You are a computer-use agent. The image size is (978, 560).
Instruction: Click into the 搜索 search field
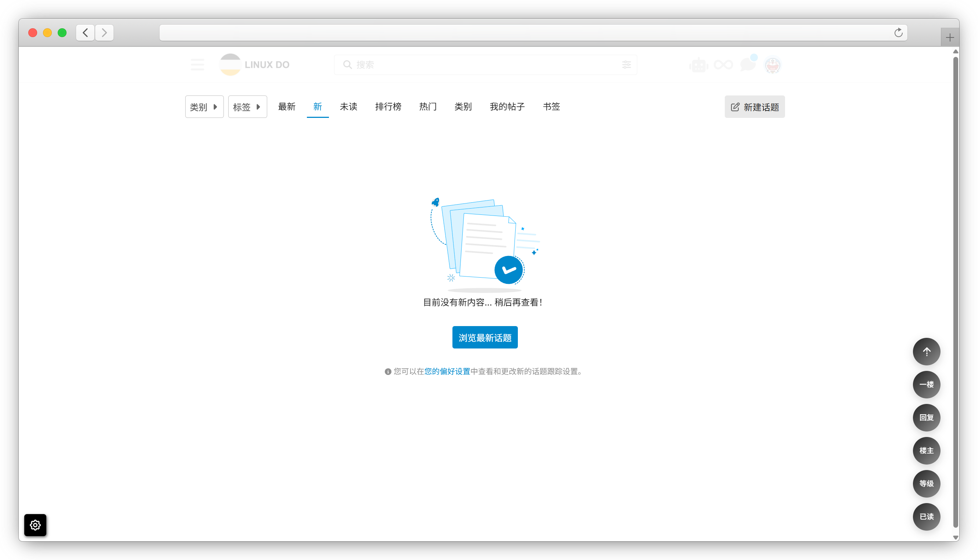(481, 65)
